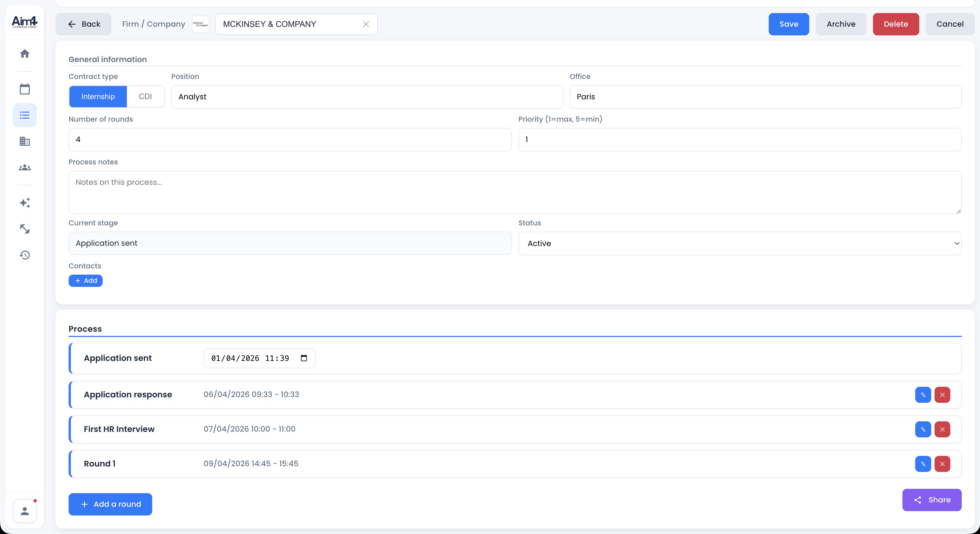
Task: Click the Process section heading
Action: click(x=85, y=329)
